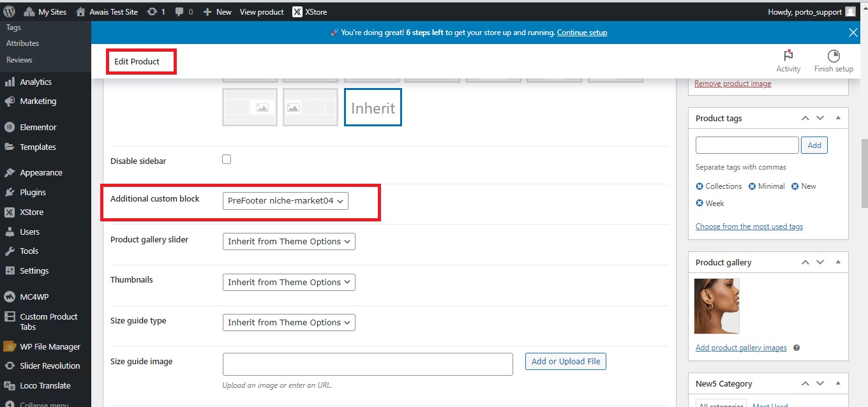Click Add tag button

tap(814, 145)
